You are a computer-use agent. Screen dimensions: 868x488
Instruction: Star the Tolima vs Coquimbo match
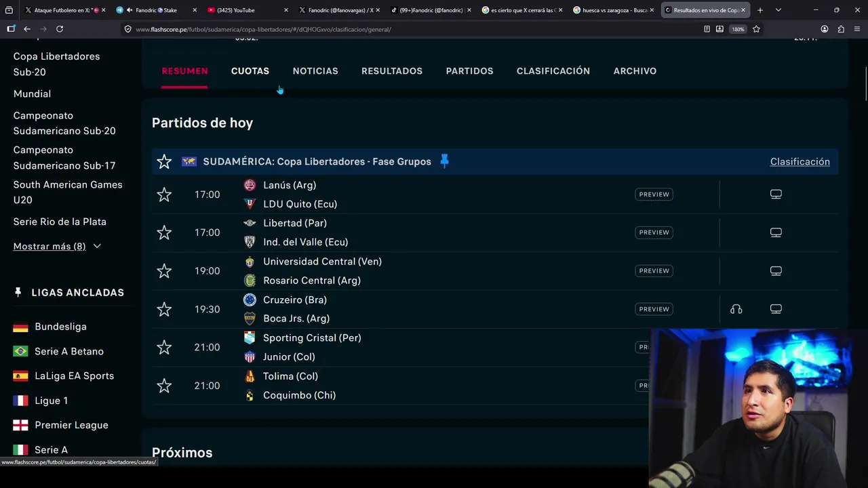pos(164,386)
